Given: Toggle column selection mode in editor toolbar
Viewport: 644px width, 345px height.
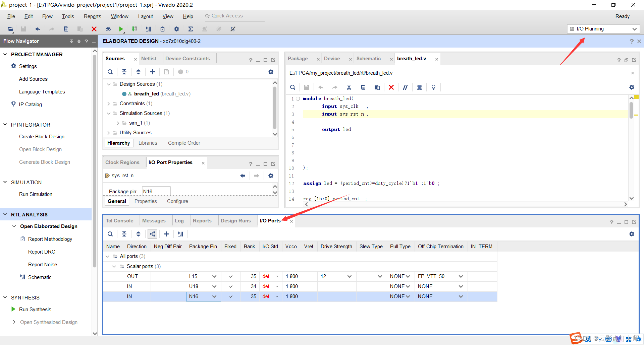Looking at the screenshot, I should click(419, 87).
